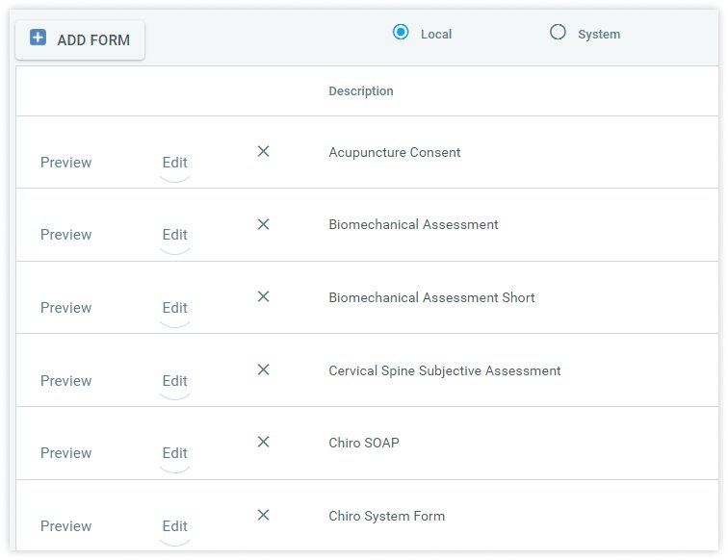Edit the Cervical Spine Subjective Assessment
The width and height of the screenshot is (728, 560).
click(x=174, y=381)
